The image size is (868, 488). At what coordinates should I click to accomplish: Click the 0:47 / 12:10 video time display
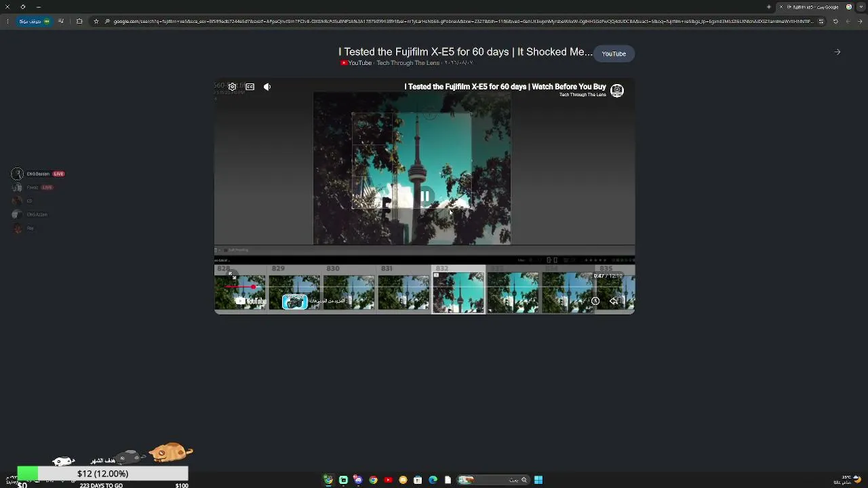point(608,276)
